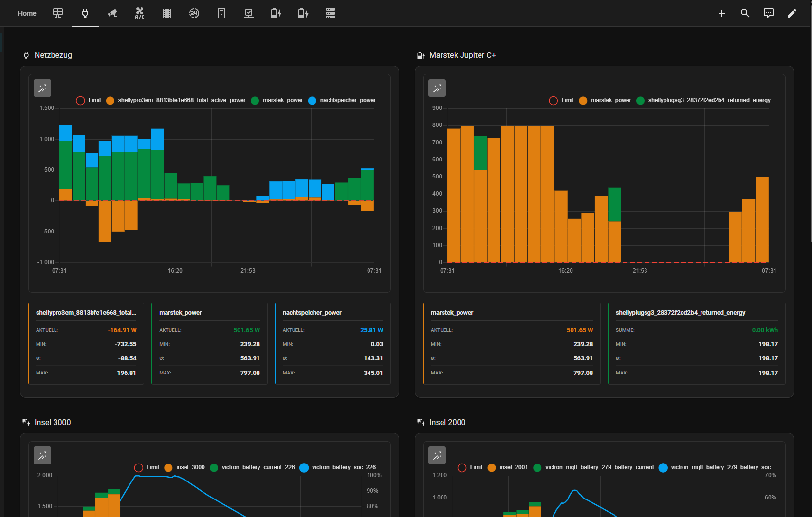Open search with the magnifier icon
Image resolution: width=812 pixels, height=517 pixels.
[x=745, y=13]
